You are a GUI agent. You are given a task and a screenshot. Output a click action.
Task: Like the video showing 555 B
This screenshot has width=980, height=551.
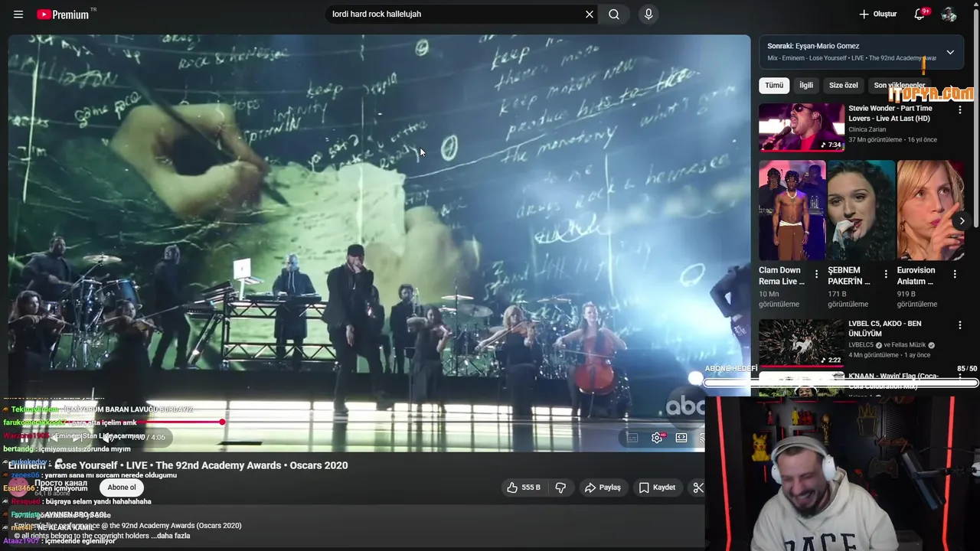coord(524,487)
